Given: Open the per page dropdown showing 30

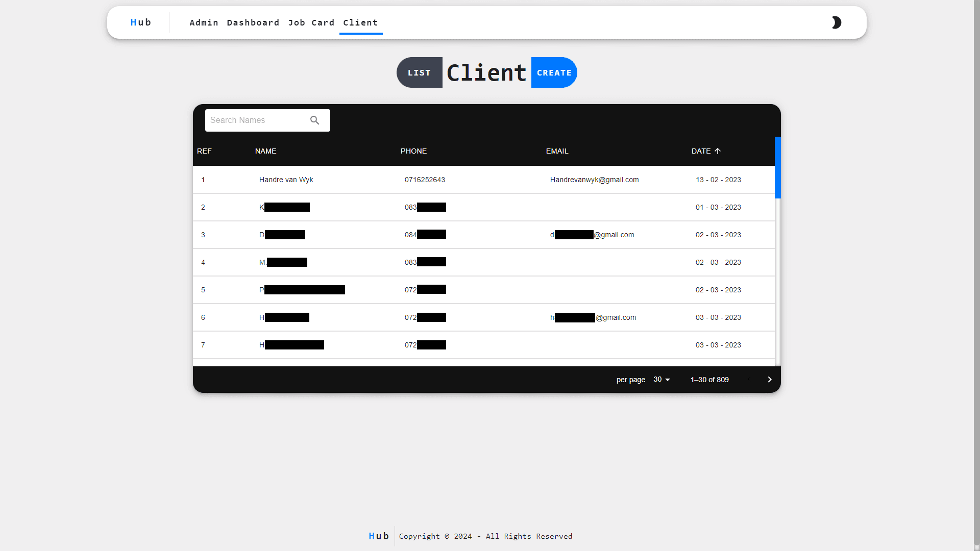Looking at the screenshot, I should pyautogui.click(x=661, y=379).
